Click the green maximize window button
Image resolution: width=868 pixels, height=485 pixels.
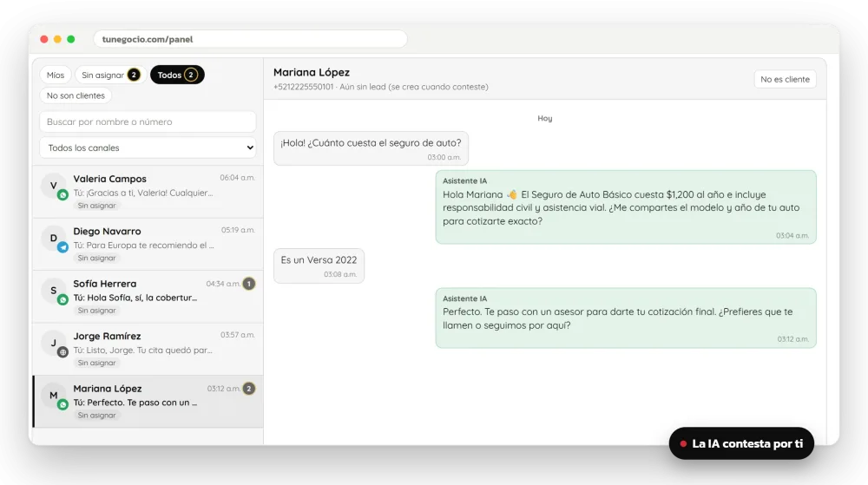click(71, 39)
